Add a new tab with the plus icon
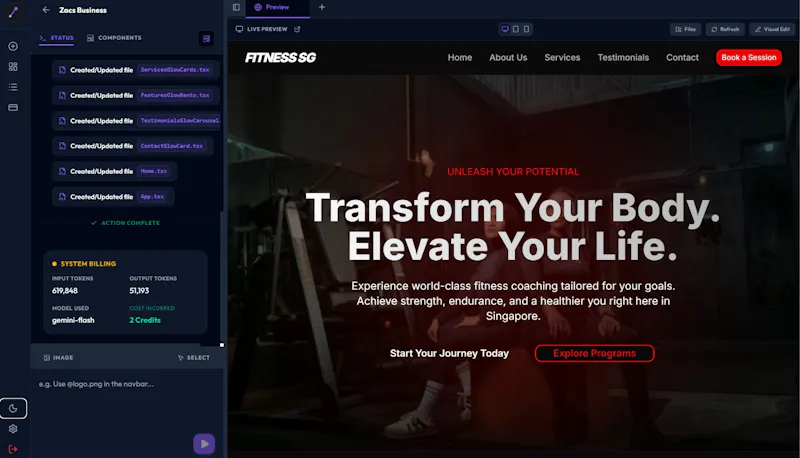The image size is (800, 458). [322, 7]
